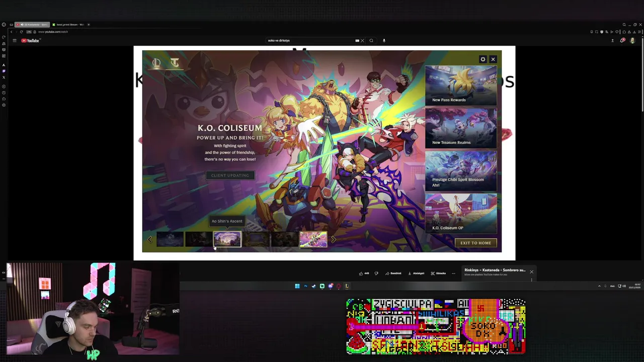
Task: Dislike the video with thumbs down
Action: tap(376, 274)
